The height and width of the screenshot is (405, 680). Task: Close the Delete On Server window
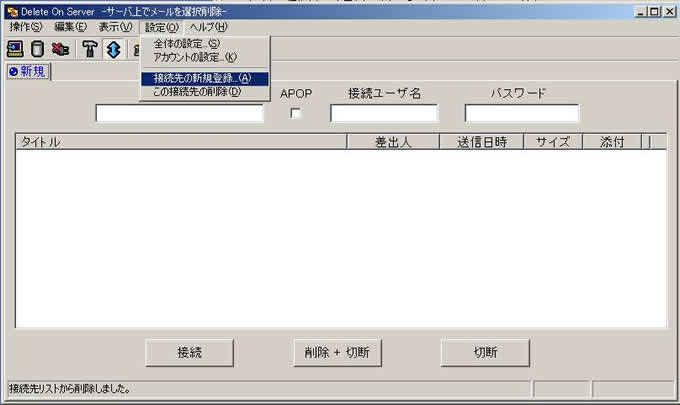tap(669, 12)
